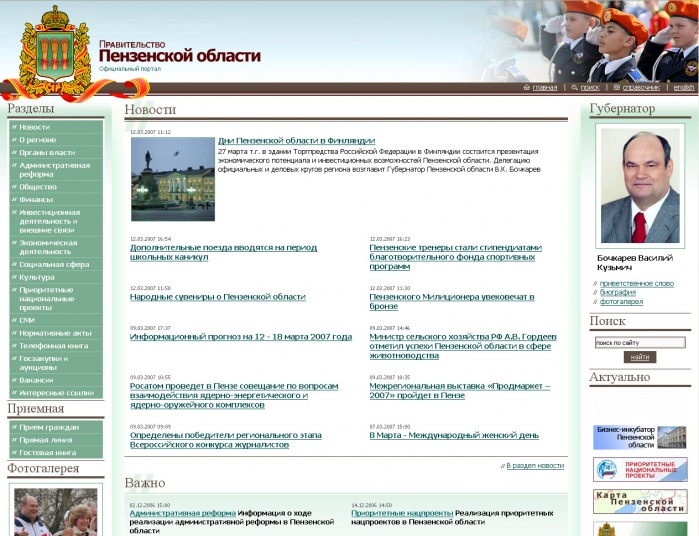Open article Дни Пензенской области в Финляндии
Viewport: 699px width, 536px height.
coord(296,140)
